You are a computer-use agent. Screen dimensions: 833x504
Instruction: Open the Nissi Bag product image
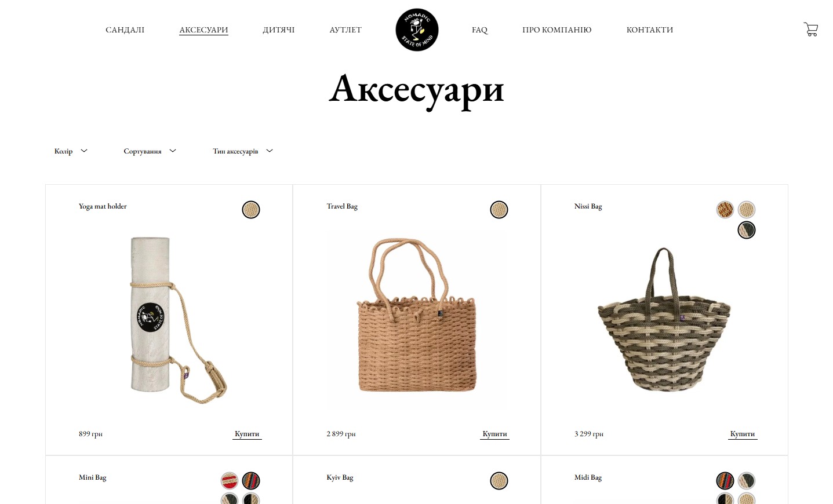point(664,320)
